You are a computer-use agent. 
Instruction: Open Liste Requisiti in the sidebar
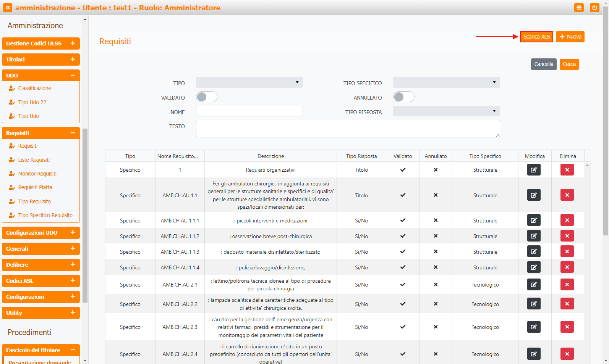(34, 160)
